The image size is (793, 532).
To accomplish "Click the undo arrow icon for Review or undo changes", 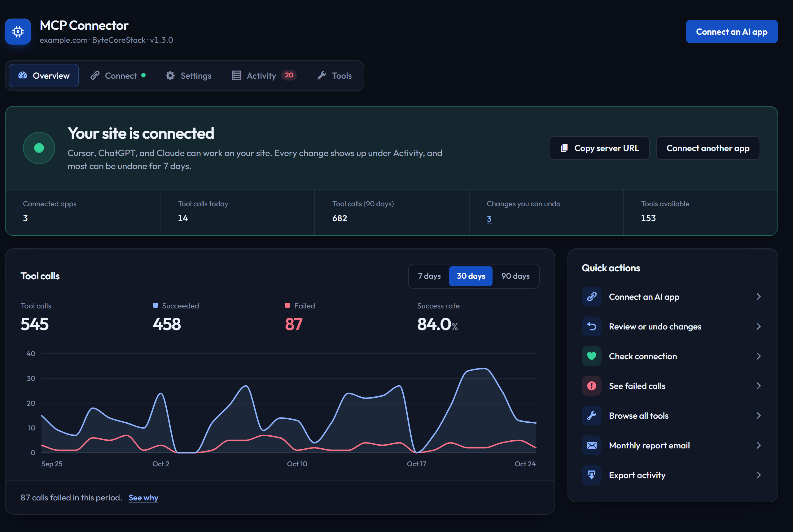I will coord(591,326).
